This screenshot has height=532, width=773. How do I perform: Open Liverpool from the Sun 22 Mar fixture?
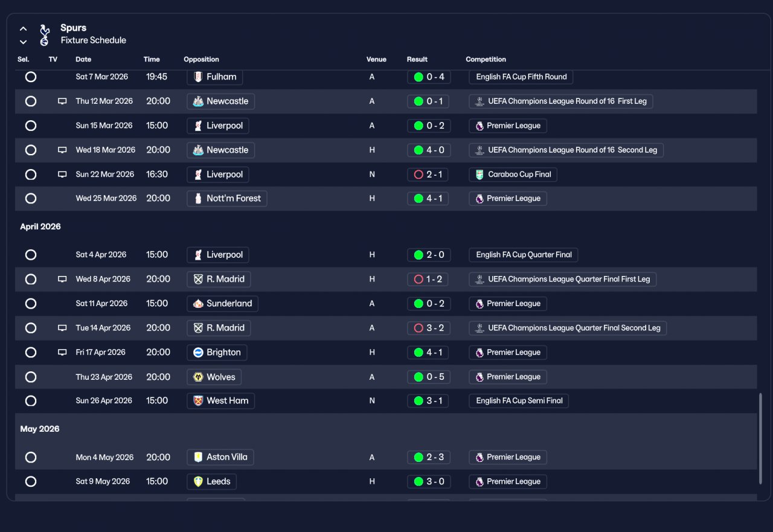(x=218, y=175)
